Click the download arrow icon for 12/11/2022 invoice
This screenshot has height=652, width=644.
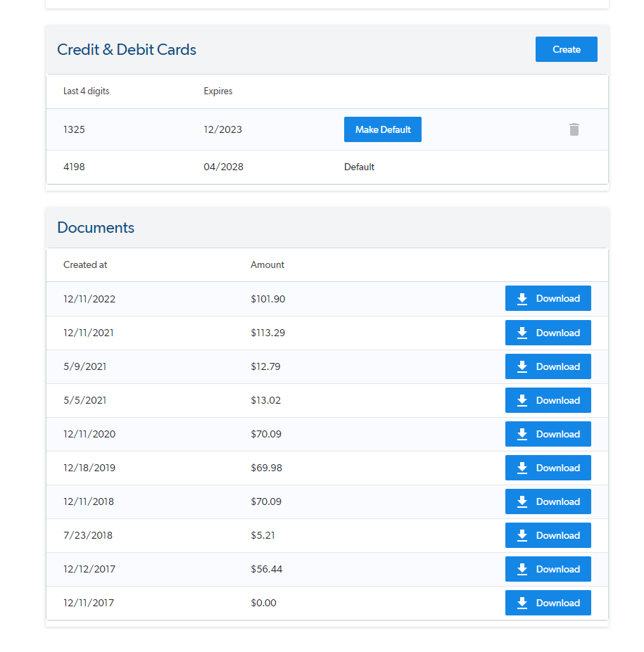522,298
